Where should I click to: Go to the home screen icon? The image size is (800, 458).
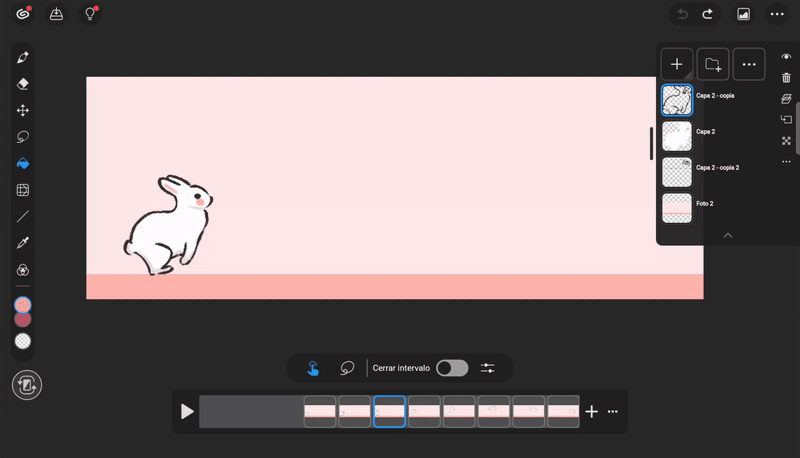pyautogui.click(x=22, y=14)
